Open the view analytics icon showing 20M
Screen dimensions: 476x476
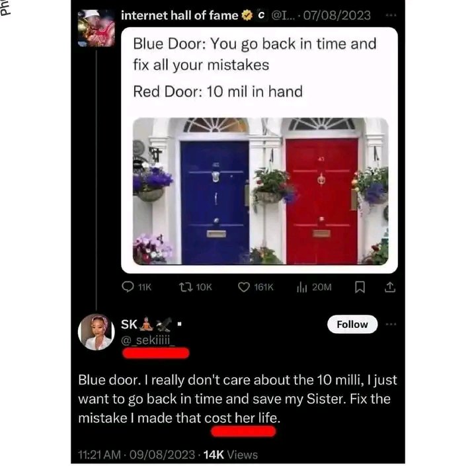pos(301,287)
